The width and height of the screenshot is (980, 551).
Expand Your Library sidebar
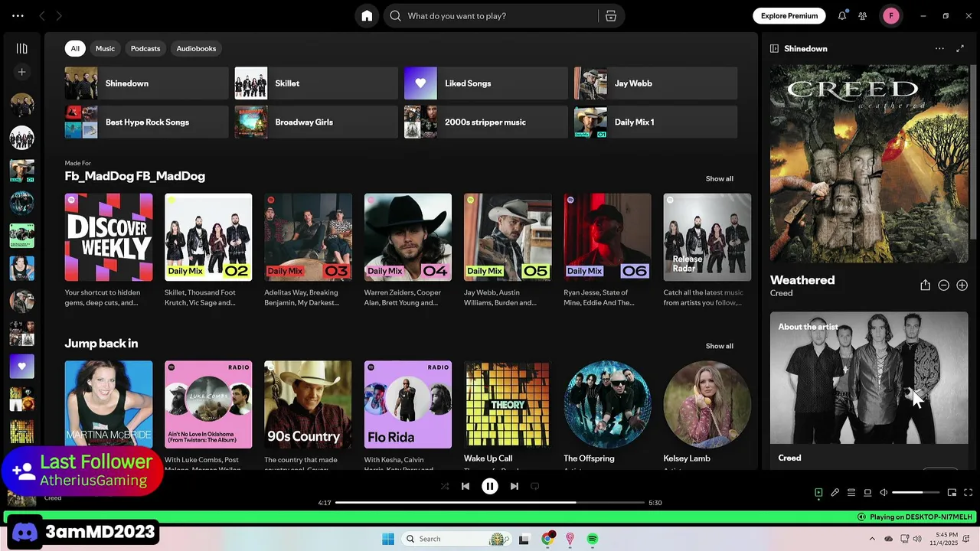[22, 48]
